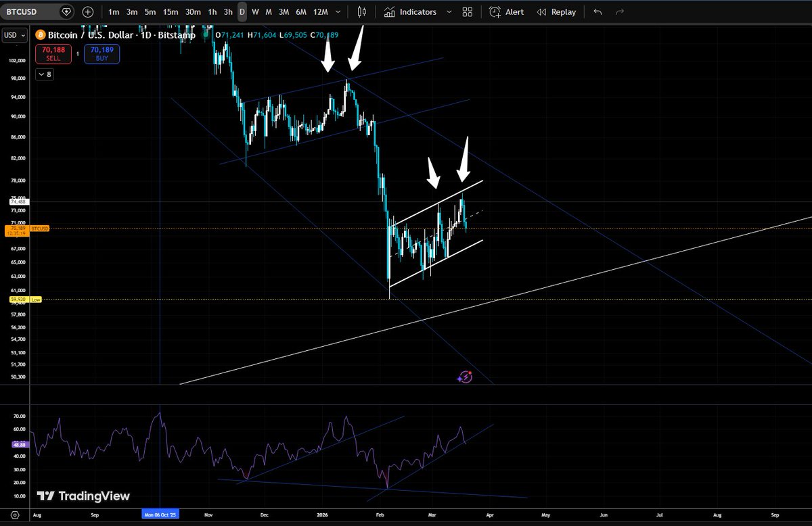Click the Bitcoin coin logo in the legend
Viewport: 812px width, 526px height.
(39, 34)
